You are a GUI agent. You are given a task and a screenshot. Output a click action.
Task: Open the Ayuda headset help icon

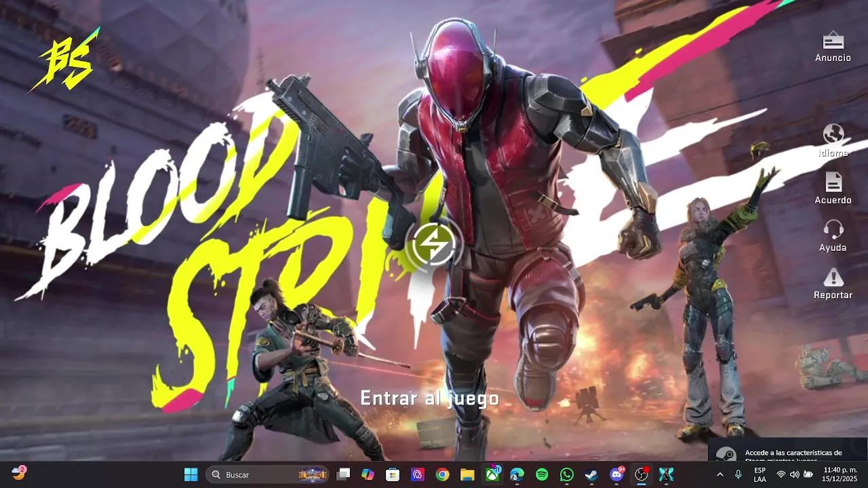coord(833,229)
